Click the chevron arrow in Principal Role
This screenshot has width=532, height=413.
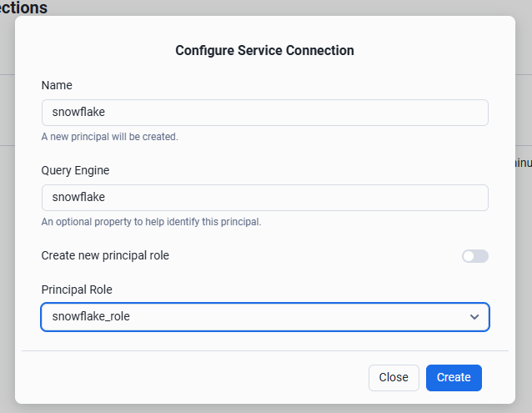click(x=474, y=317)
